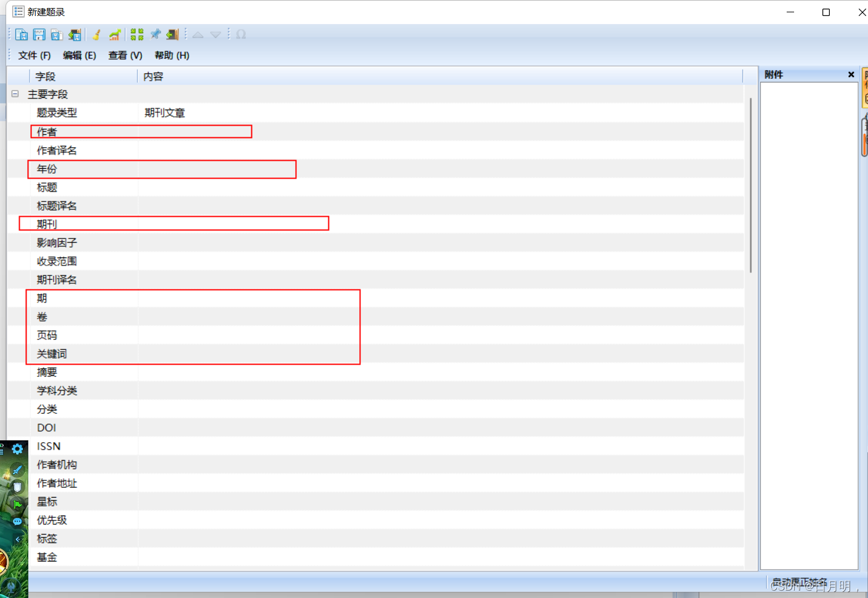Collapse the 主要字段 group

point(15,94)
